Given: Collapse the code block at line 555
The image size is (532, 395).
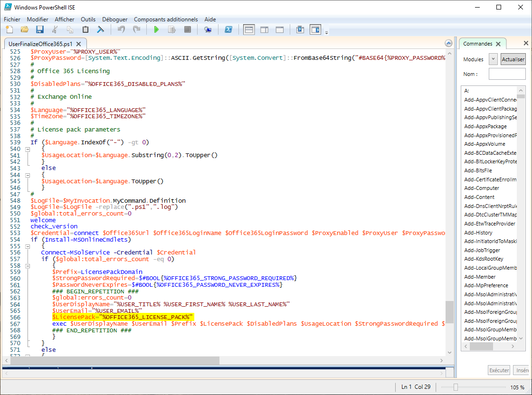Looking at the screenshot, I should tap(28, 246).
